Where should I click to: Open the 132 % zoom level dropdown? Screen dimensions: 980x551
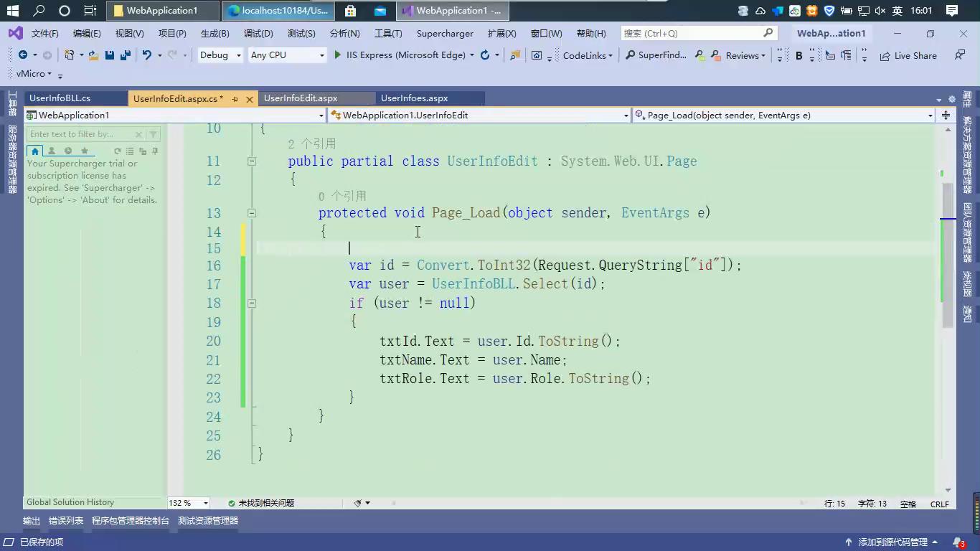click(x=189, y=503)
